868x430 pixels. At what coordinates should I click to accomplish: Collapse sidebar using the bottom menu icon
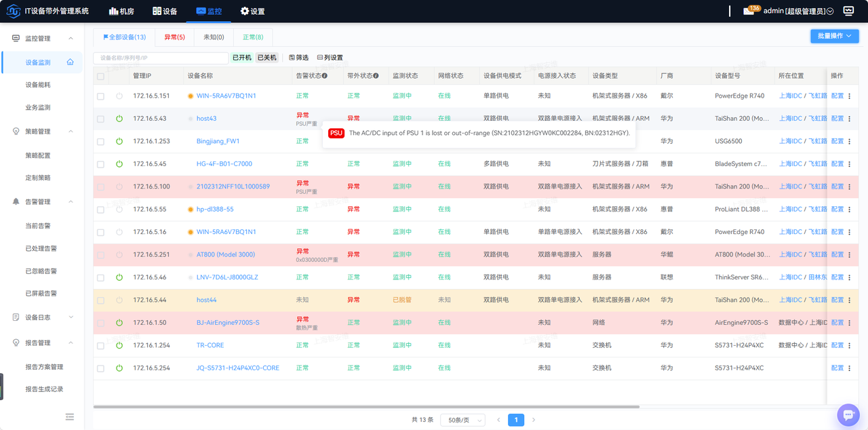(x=70, y=416)
